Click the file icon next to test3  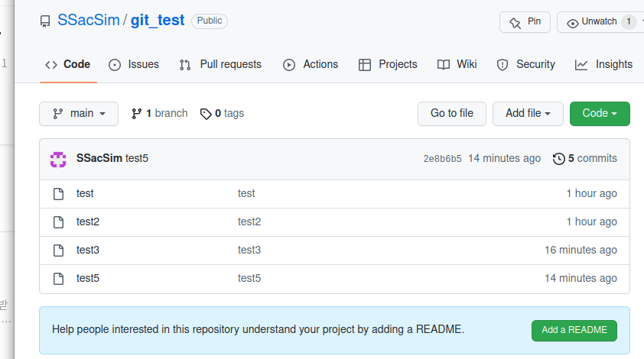(58, 251)
